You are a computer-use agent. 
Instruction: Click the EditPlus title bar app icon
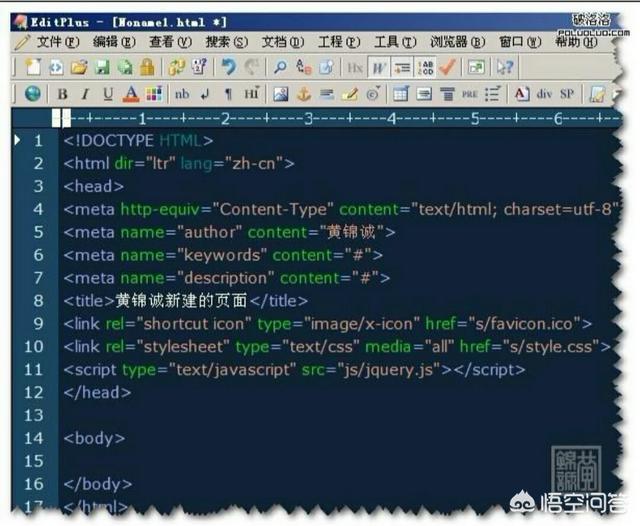[20, 22]
